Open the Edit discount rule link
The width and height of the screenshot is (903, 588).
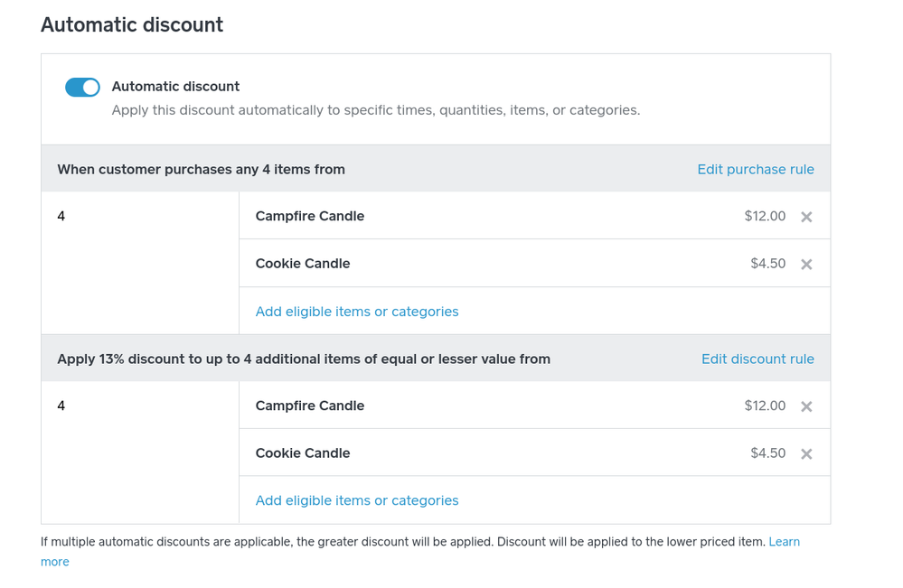[757, 359]
